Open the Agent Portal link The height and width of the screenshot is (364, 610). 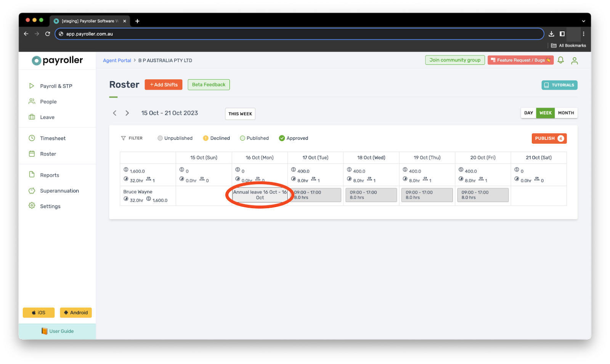pyautogui.click(x=117, y=60)
